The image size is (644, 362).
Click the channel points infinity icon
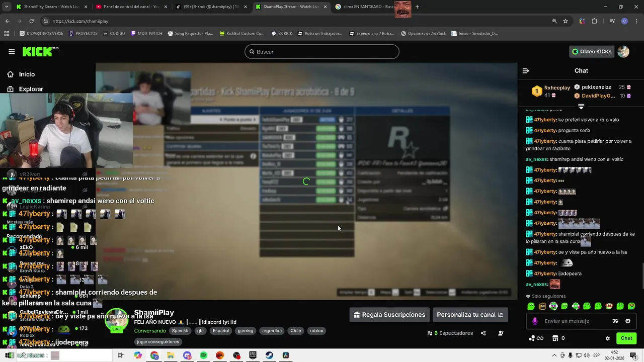coord(536,338)
